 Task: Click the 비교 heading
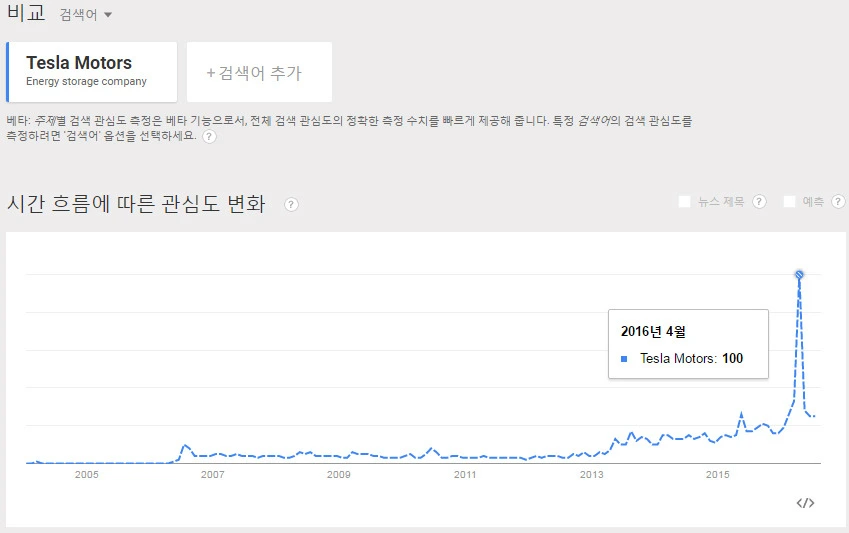[x=25, y=13]
